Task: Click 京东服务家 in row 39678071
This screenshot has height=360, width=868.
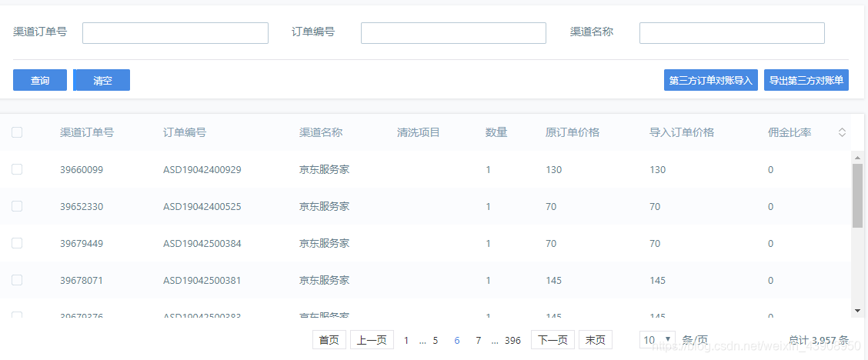Action: [325, 280]
